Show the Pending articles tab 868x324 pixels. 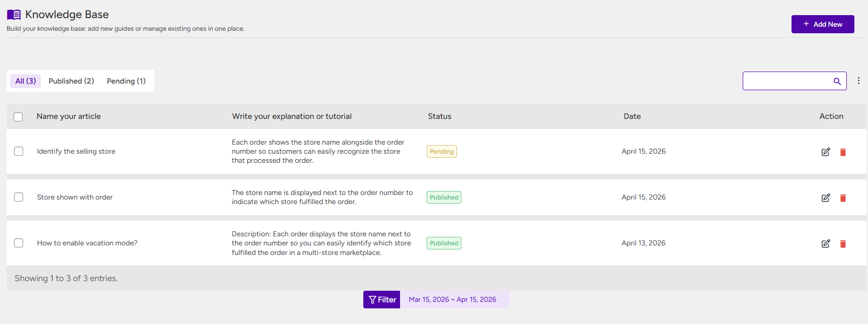click(126, 81)
